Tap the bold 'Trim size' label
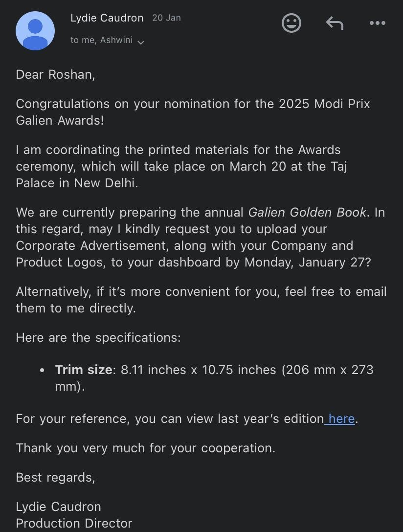Screen dimensions: 403x532 pos(84,370)
